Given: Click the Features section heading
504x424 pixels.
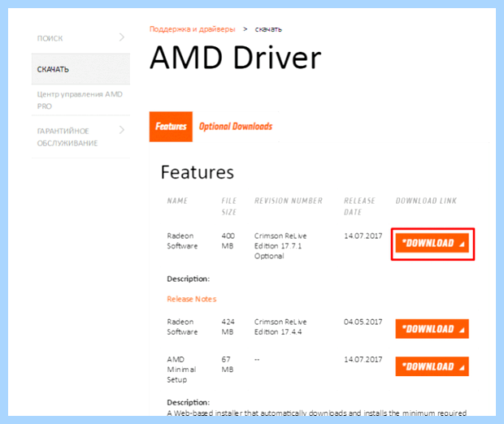Looking at the screenshot, I should click(x=198, y=172).
